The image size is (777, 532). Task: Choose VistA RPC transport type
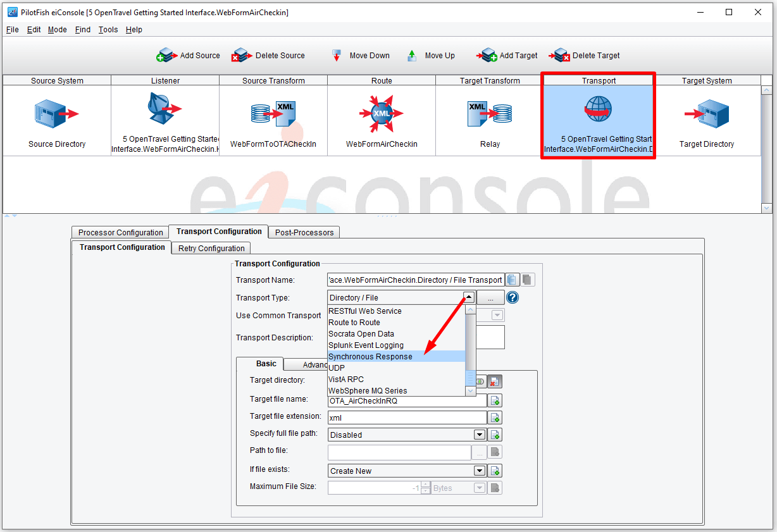coord(396,380)
